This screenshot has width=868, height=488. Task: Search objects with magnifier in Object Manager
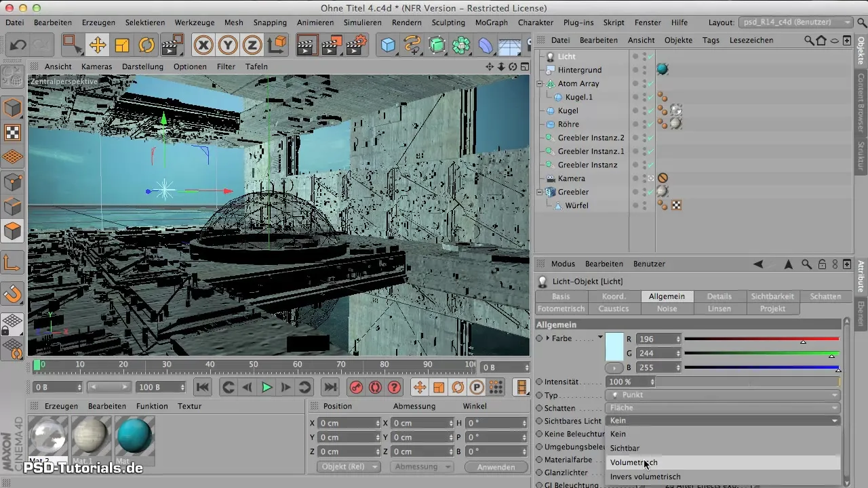(808, 40)
